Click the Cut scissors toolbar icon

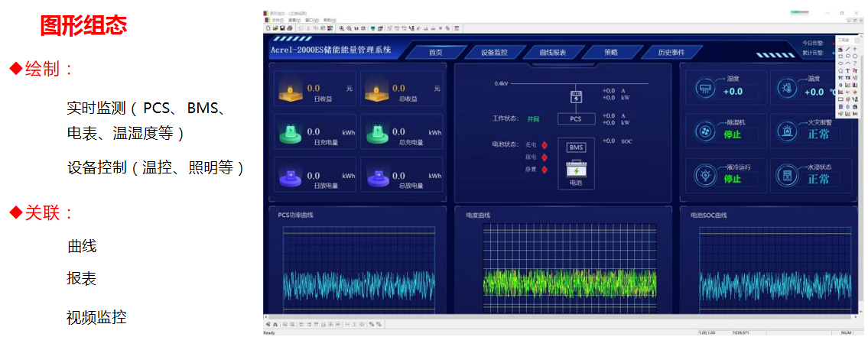coord(308,28)
